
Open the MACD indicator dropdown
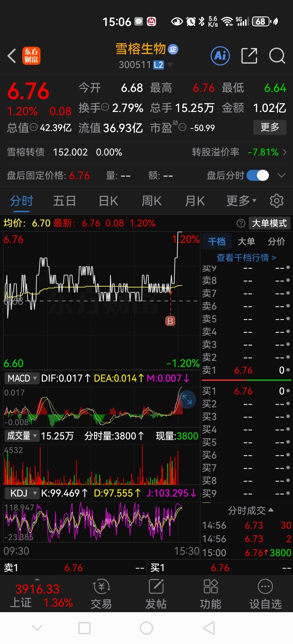coord(22,378)
